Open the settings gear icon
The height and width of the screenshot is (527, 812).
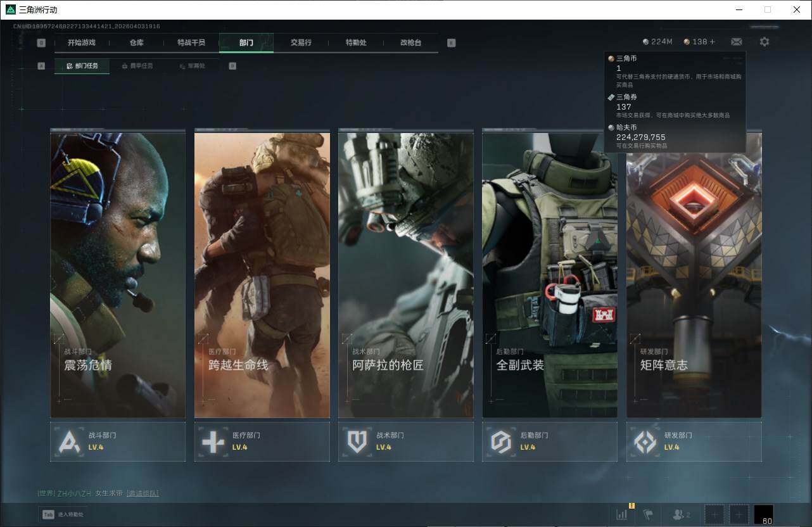(764, 42)
